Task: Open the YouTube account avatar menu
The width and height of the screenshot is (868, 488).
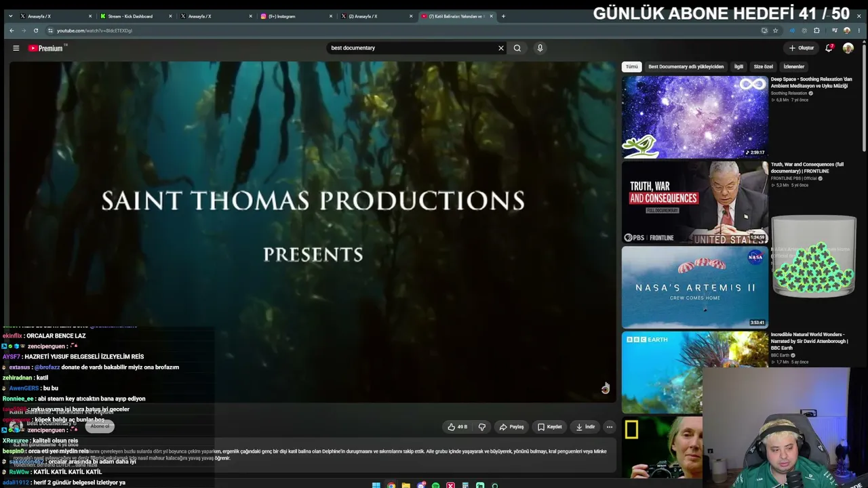Action: [x=848, y=48]
